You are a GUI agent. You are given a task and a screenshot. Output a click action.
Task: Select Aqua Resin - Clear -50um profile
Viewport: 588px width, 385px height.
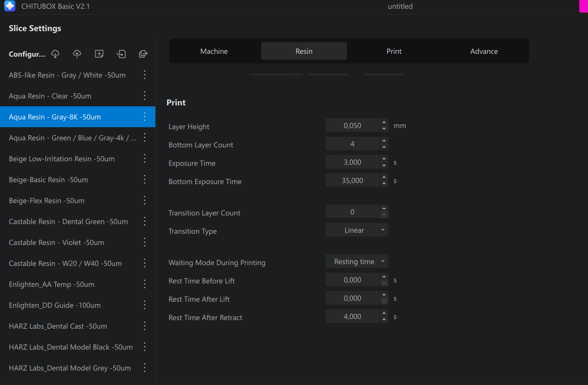(x=77, y=96)
